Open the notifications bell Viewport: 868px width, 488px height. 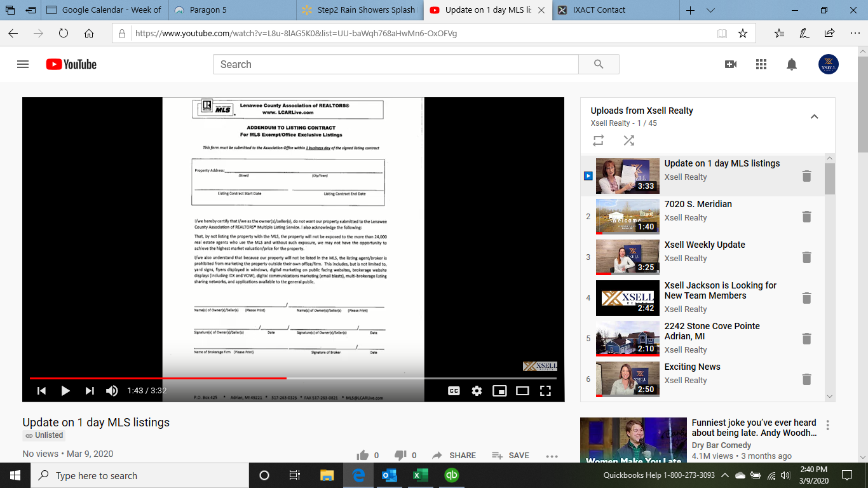tap(792, 64)
